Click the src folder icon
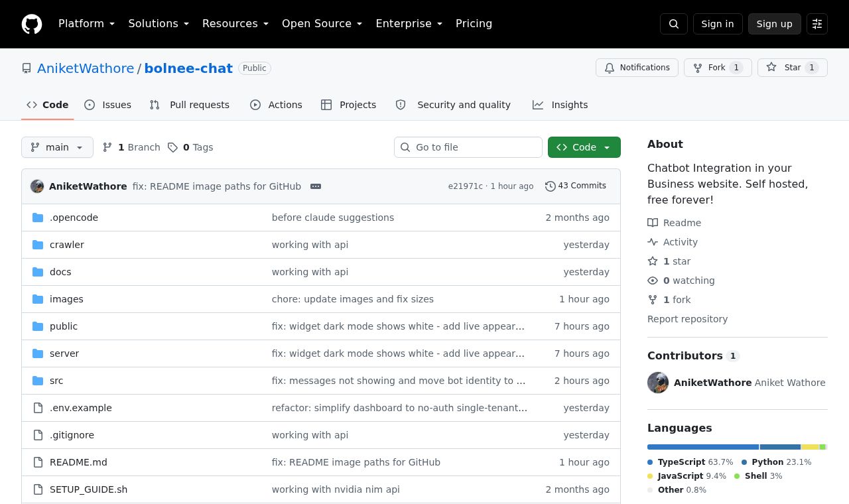This screenshot has height=504, width=849. point(38,381)
